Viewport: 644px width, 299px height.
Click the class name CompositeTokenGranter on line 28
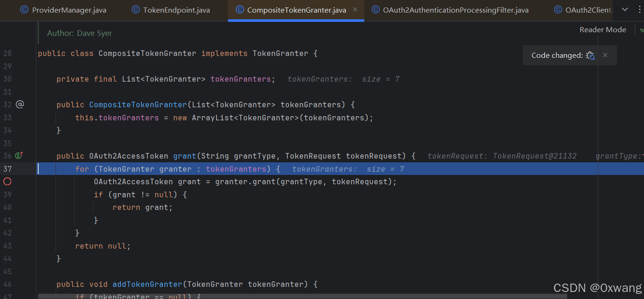(x=147, y=53)
